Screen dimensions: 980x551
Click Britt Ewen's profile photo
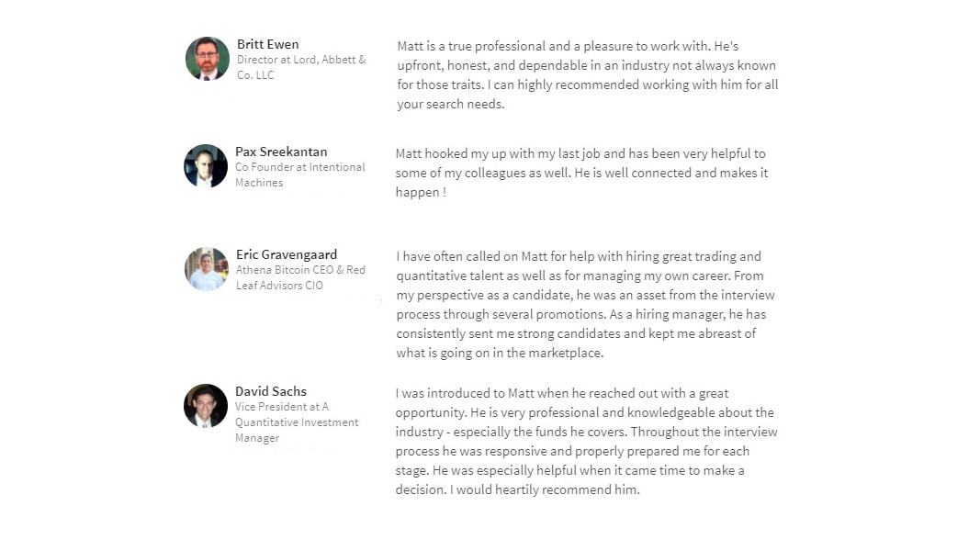pos(208,59)
